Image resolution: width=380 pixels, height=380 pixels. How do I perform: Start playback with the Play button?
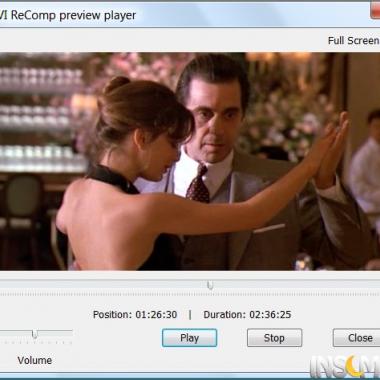(189, 338)
